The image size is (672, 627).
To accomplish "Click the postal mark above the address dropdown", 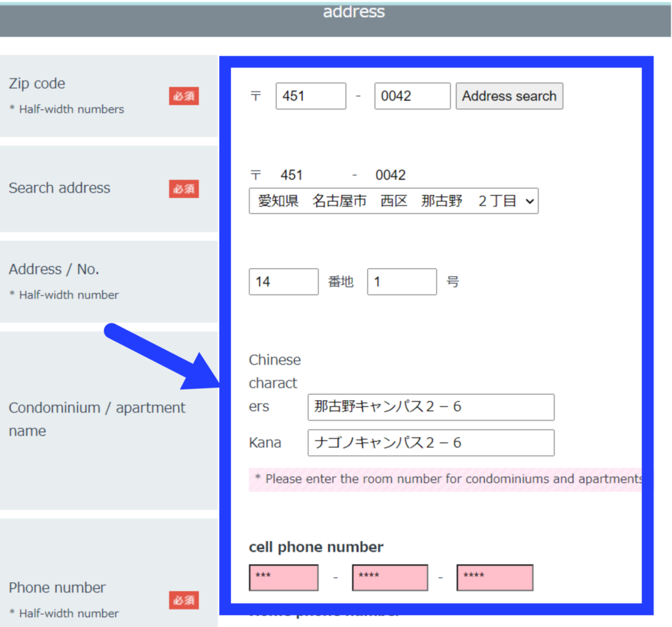I will coord(256,175).
